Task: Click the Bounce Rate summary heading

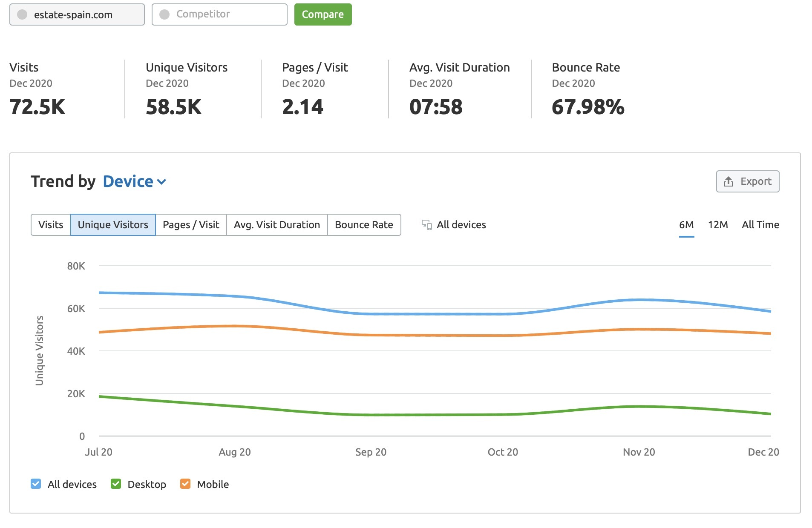Action: pyautogui.click(x=586, y=67)
